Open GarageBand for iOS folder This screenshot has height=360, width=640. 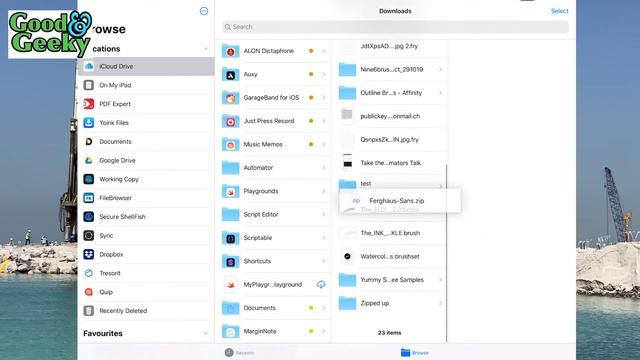coord(274,98)
